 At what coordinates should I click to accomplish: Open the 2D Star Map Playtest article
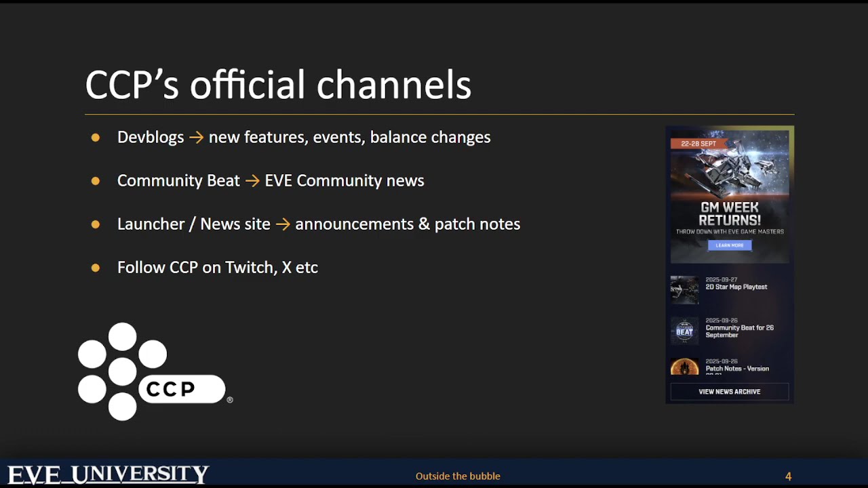coord(736,287)
